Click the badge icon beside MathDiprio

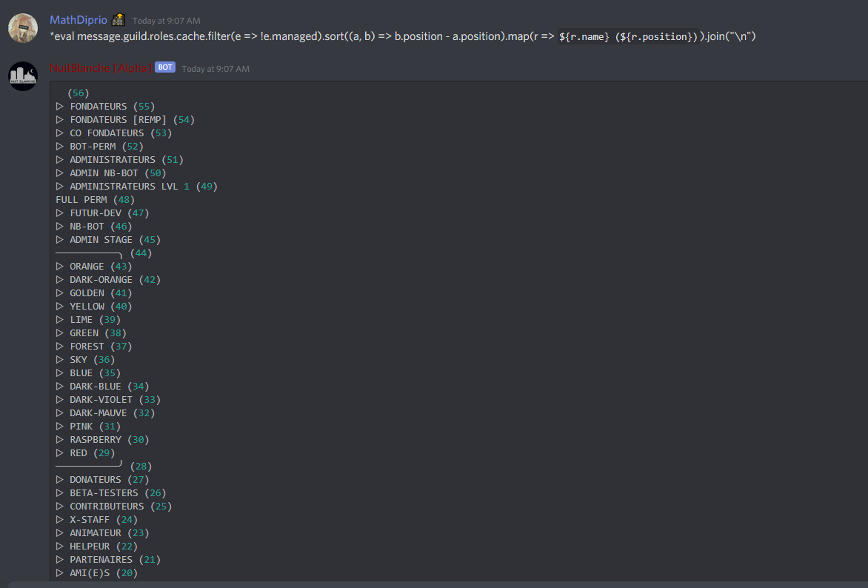[x=118, y=20]
